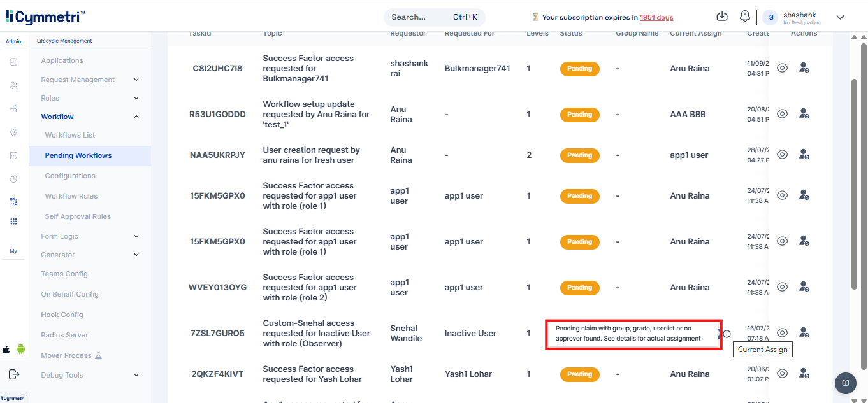
Task: Open Teams Config
Action: 64,274
